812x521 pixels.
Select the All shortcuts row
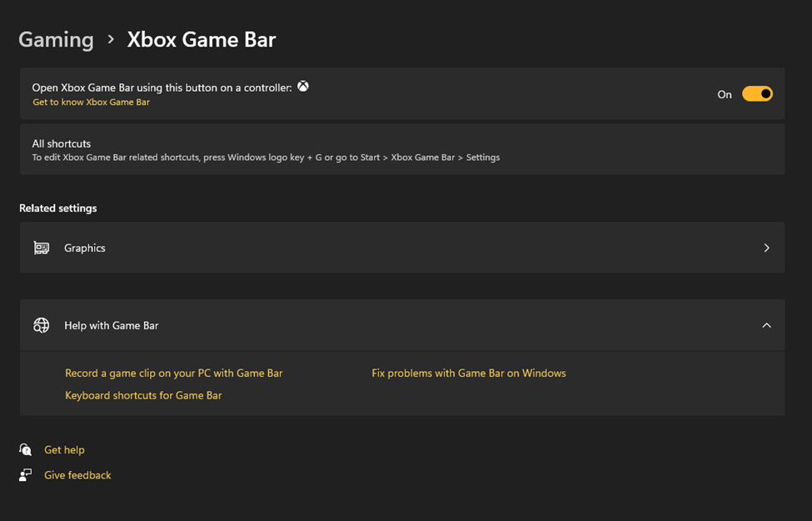(401, 150)
